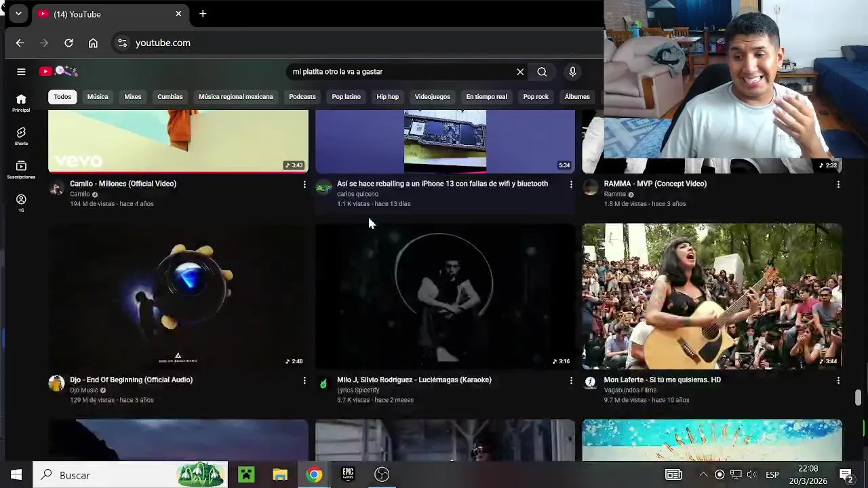Go to Principal home in sidebar
The width and height of the screenshot is (868, 488).
[x=21, y=102]
